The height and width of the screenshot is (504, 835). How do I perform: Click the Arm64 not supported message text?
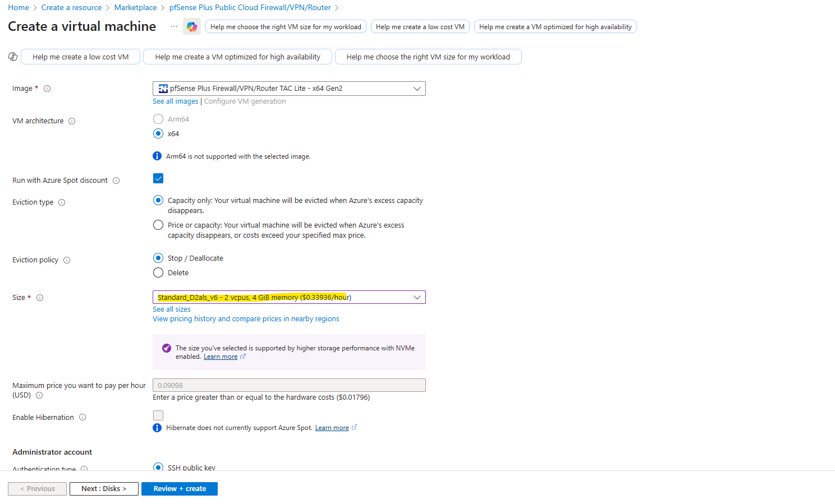tap(238, 156)
